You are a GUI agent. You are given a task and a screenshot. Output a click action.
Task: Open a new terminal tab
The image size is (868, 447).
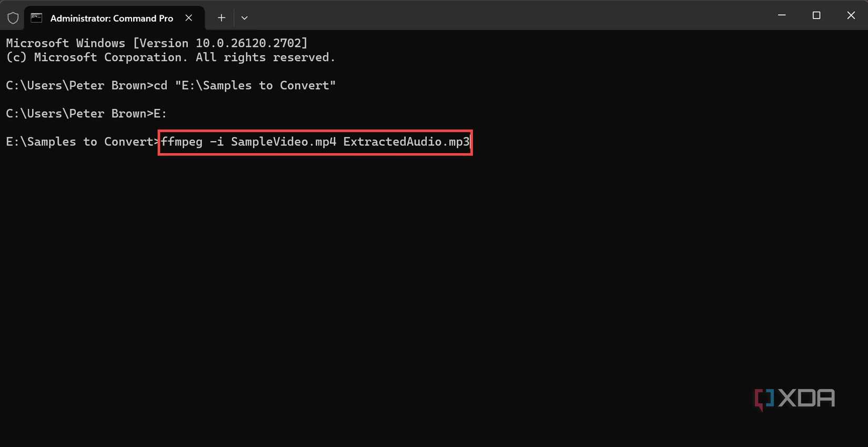(x=221, y=18)
